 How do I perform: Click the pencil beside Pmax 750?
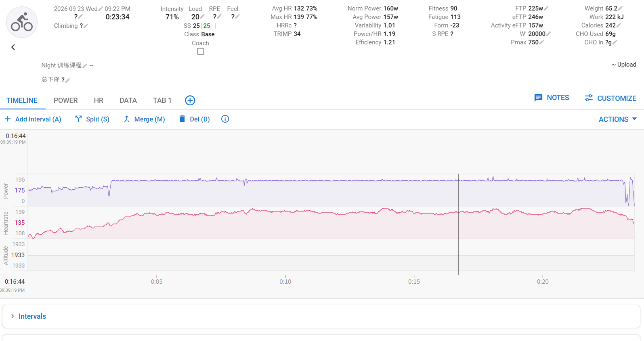click(x=541, y=42)
